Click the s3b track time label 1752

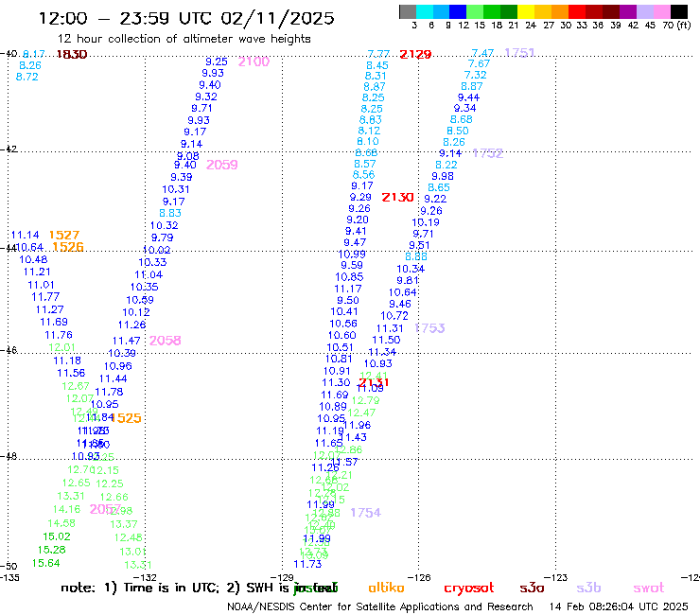(x=488, y=153)
